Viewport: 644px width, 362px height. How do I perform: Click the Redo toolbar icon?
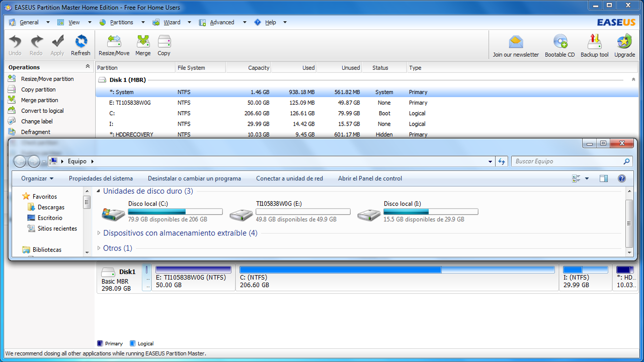[36, 41]
